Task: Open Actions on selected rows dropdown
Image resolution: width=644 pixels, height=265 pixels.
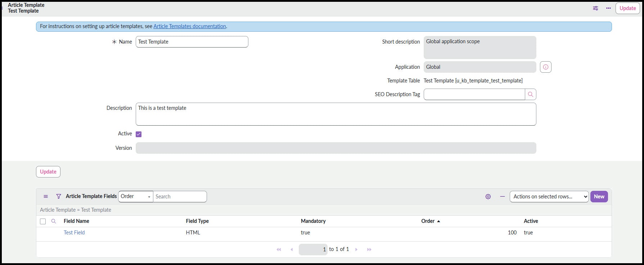Action: tap(549, 197)
